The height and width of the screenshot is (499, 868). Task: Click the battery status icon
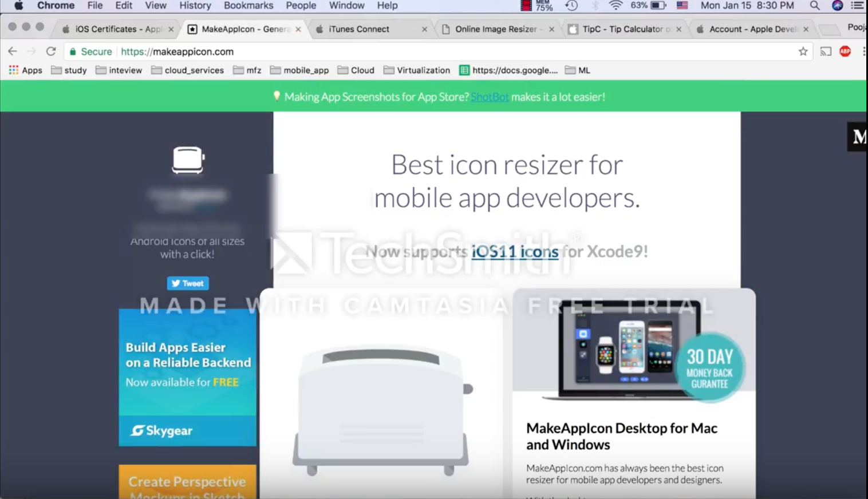(x=659, y=6)
